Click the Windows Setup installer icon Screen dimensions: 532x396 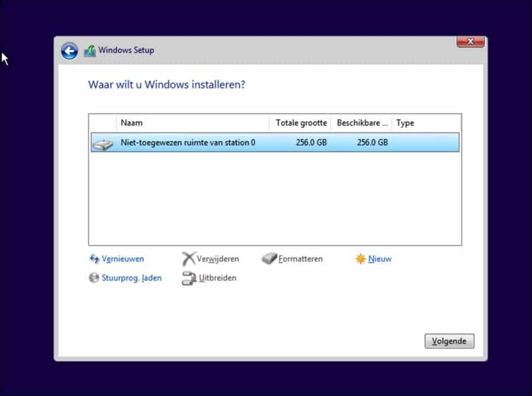[x=90, y=51]
